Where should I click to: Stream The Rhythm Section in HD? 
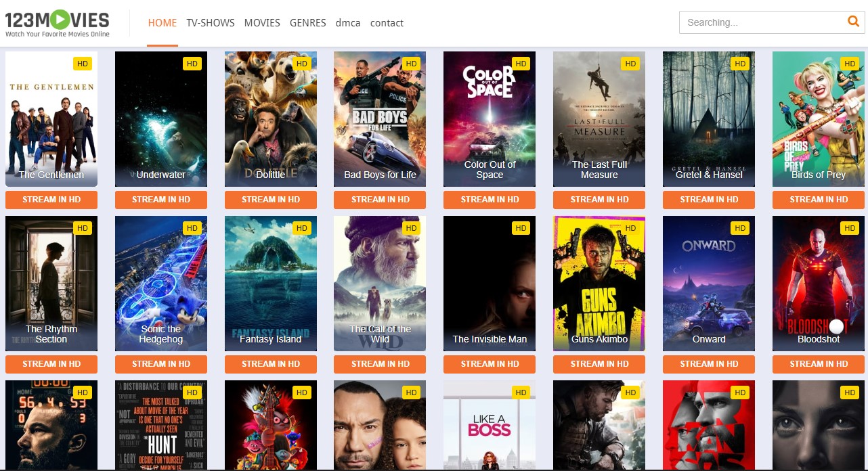pos(51,364)
